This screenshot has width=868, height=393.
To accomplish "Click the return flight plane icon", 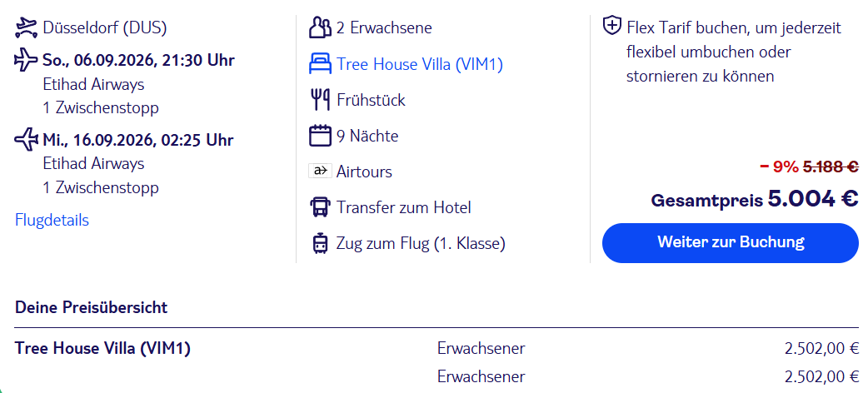I will (27, 139).
